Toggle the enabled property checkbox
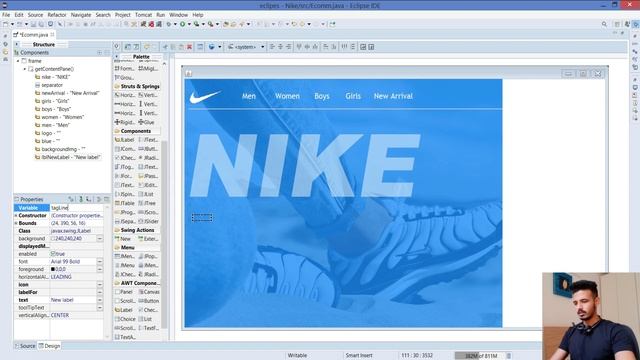Image resolution: width=640 pixels, height=360 pixels. click(53, 254)
